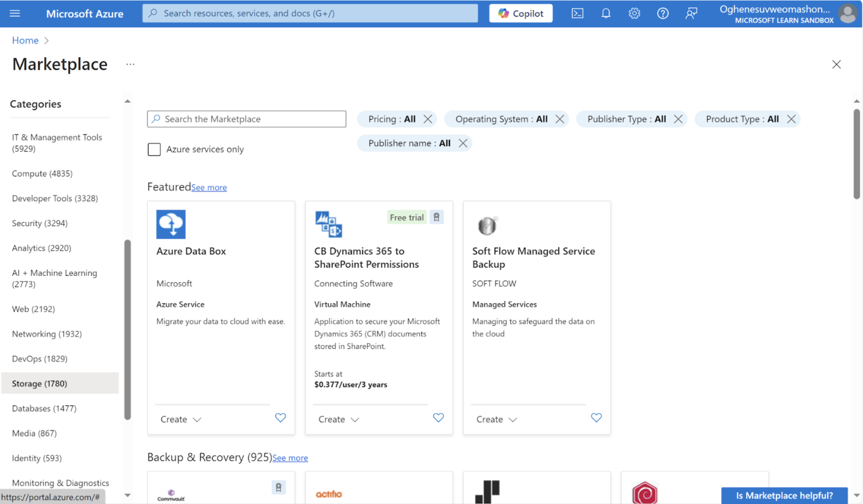Click the search magnifier in Marketplace box
This screenshot has height=504, width=863.
(x=156, y=119)
